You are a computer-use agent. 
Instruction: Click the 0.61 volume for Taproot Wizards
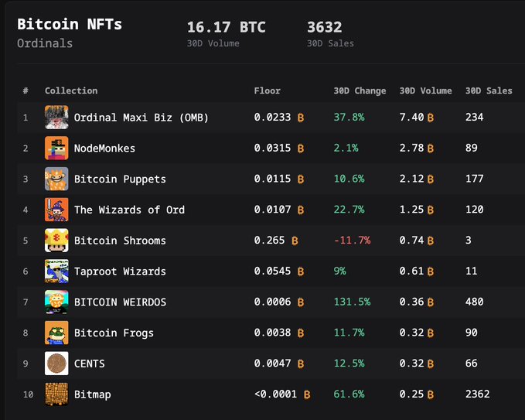coord(411,271)
